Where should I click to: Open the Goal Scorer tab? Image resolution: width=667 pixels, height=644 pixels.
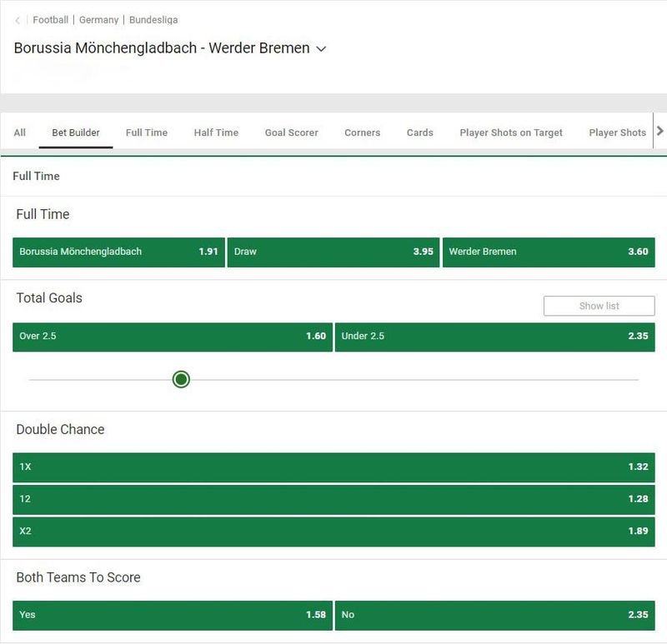[x=291, y=132]
